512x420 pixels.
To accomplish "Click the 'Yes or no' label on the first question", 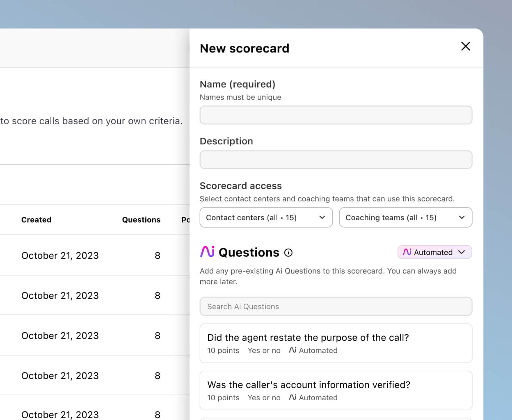I will point(264,350).
